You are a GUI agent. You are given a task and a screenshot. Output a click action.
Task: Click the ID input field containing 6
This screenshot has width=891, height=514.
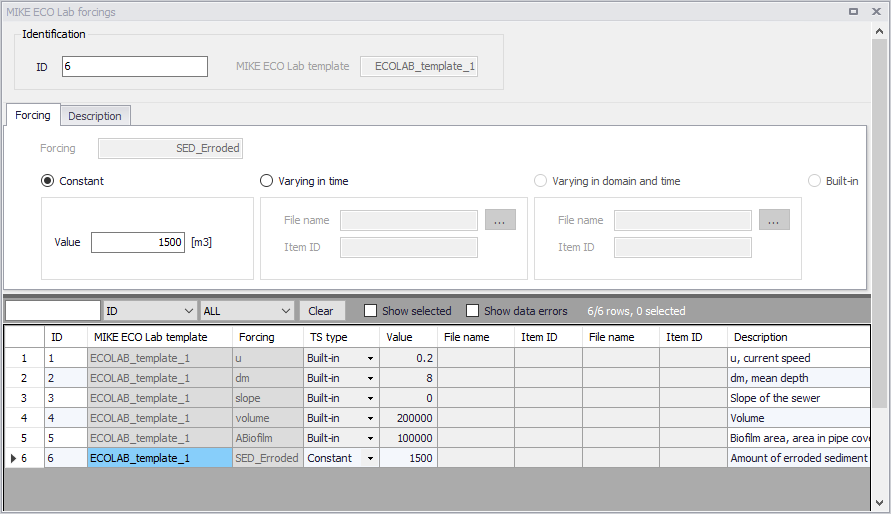pos(135,66)
